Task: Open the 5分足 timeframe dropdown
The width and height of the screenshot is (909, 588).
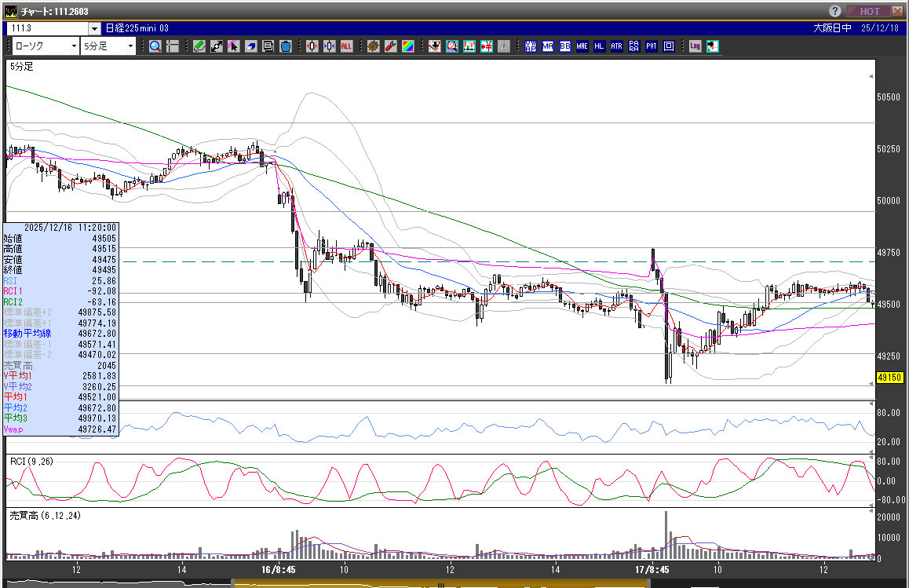Action: (108, 46)
